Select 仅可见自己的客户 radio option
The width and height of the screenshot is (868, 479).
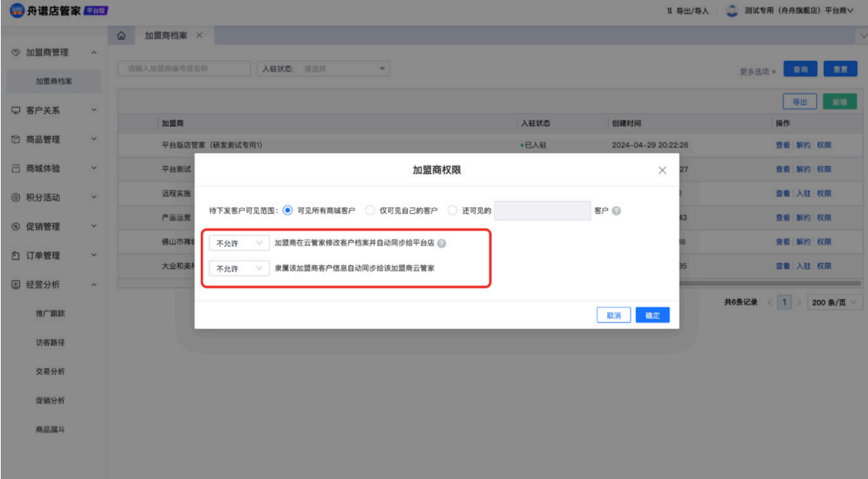pos(370,211)
